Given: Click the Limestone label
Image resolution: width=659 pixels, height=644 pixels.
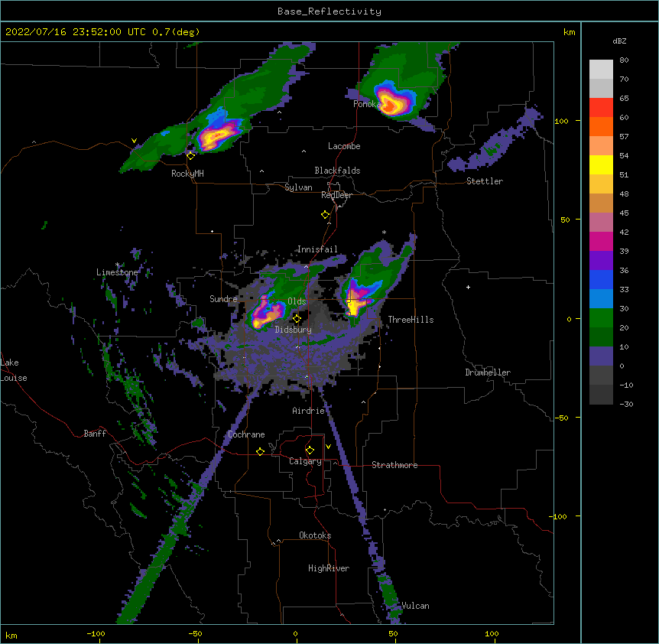Looking at the screenshot, I should (117, 273).
